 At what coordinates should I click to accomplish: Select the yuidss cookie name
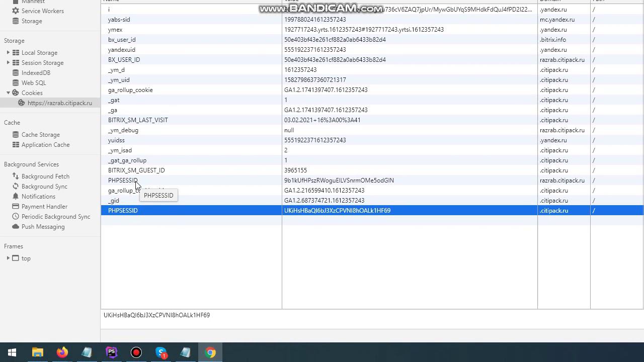click(x=116, y=140)
